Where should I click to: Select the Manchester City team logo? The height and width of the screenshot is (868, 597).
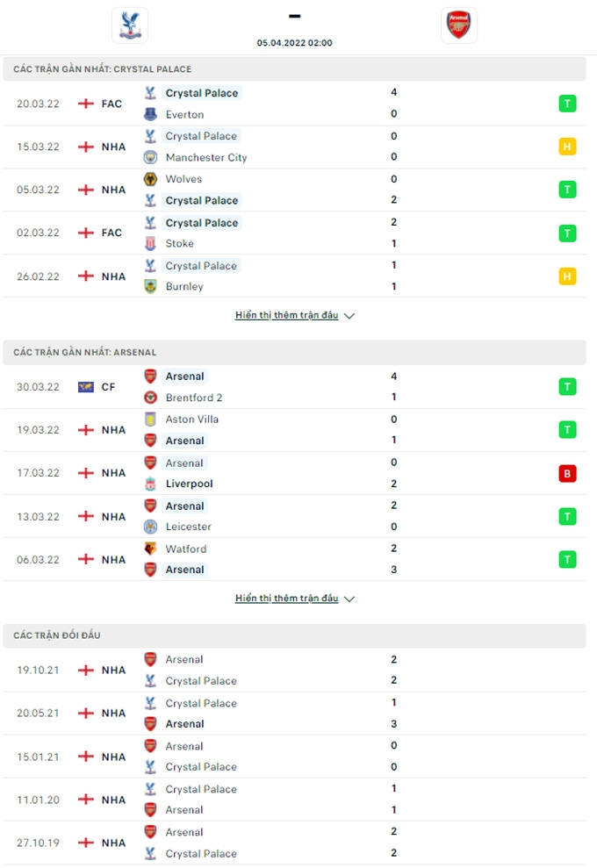coord(149,157)
